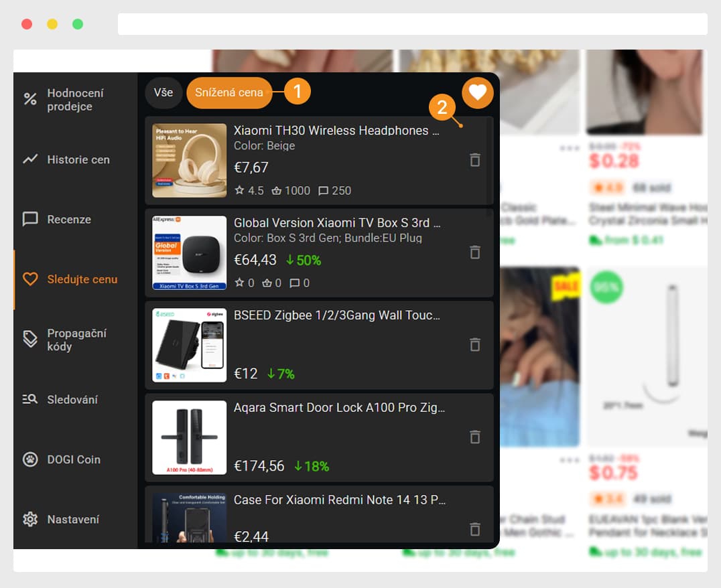This screenshot has width=721, height=588.
Task: Open Aqara Smart Door Lock A100 link
Action: click(339, 407)
